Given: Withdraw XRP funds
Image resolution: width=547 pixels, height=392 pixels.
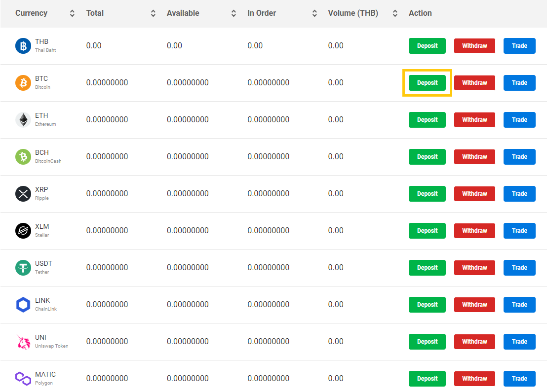Looking at the screenshot, I should (474, 194).
